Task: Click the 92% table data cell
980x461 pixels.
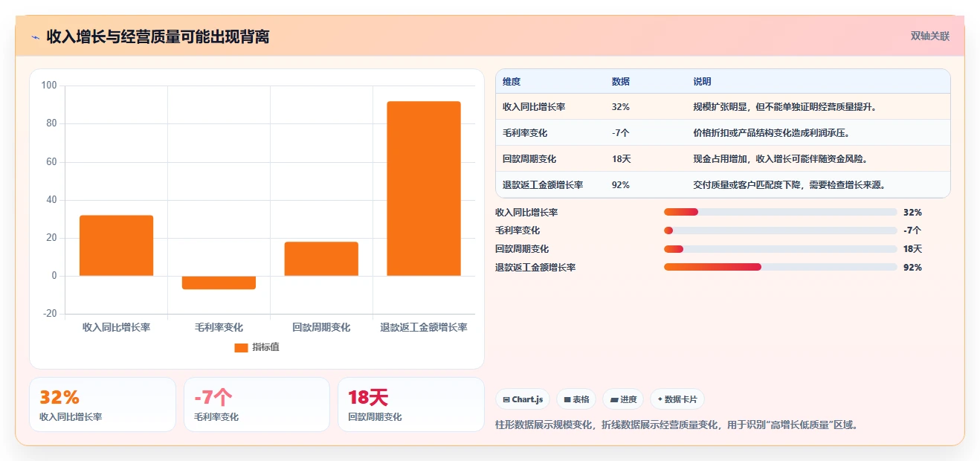Action: click(x=621, y=185)
